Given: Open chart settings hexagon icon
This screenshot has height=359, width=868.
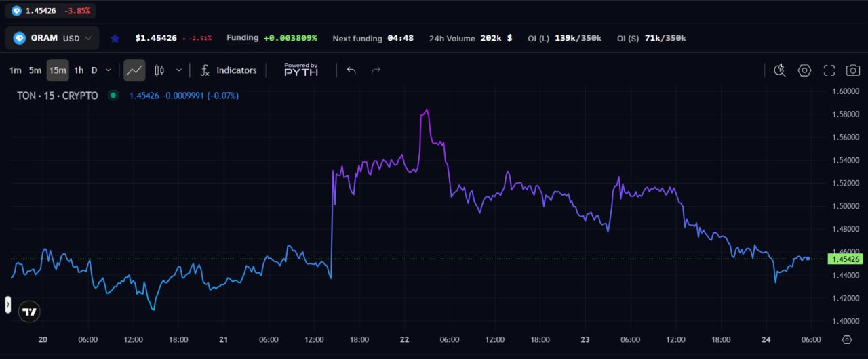Looking at the screenshot, I should [804, 70].
